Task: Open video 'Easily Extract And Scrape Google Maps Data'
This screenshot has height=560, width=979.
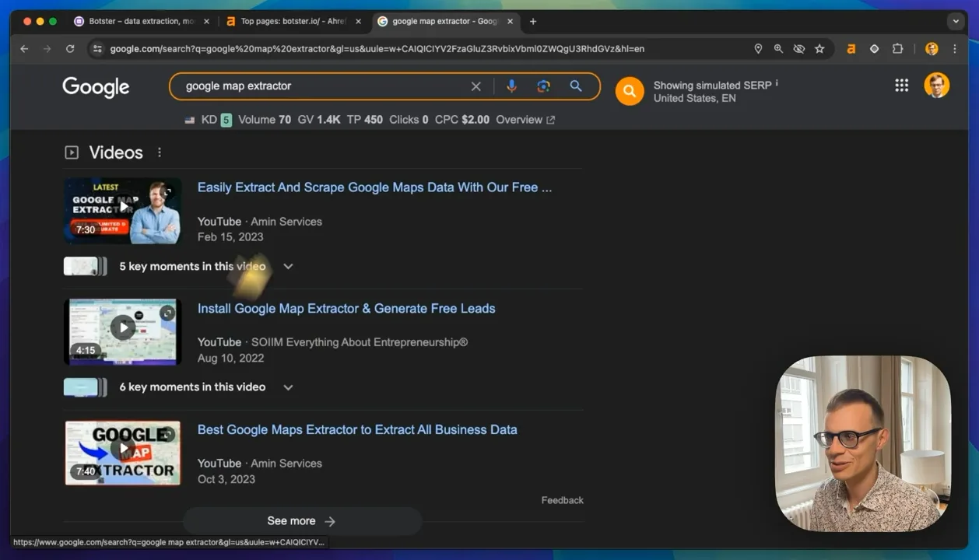Action: [374, 187]
